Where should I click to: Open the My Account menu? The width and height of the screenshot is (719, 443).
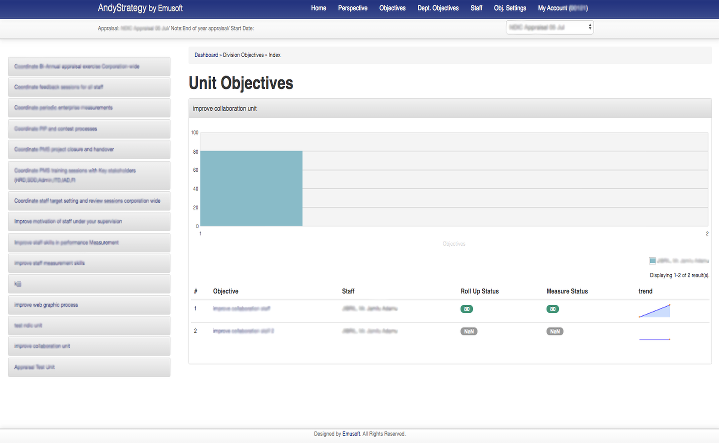tap(563, 8)
